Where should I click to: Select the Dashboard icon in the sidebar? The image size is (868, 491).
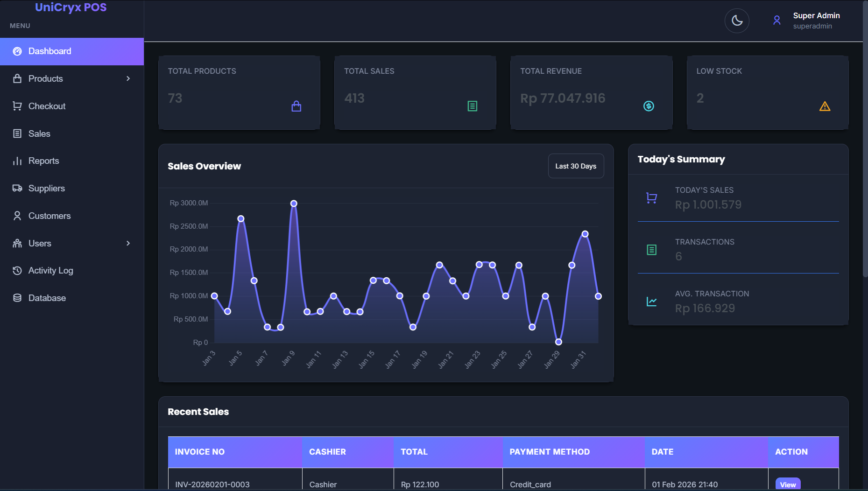click(17, 51)
